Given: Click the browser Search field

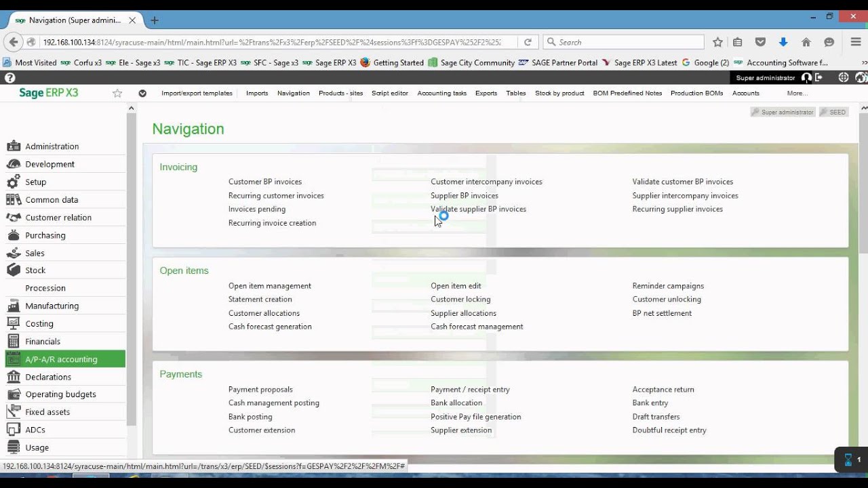Looking at the screenshot, I should pos(624,42).
